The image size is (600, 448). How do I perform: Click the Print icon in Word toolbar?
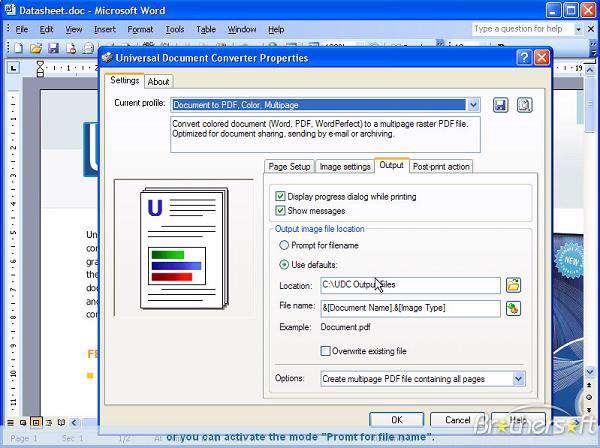[x=88, y=48]
